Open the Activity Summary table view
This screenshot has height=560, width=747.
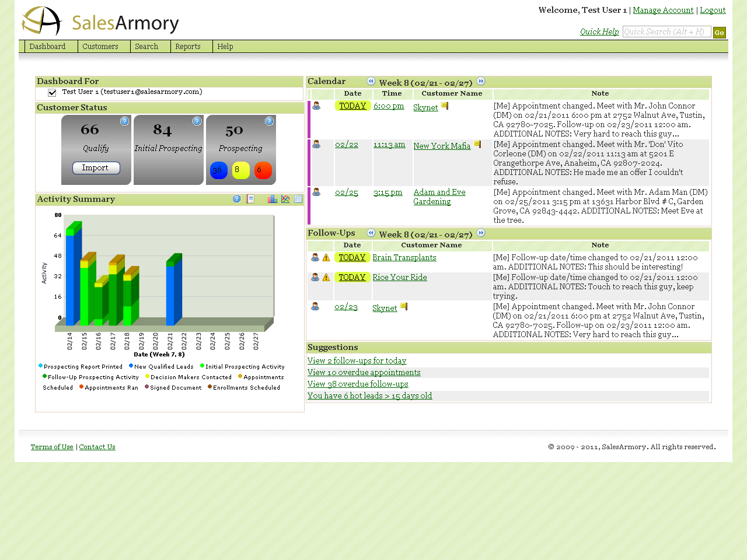tap(298, 198)
